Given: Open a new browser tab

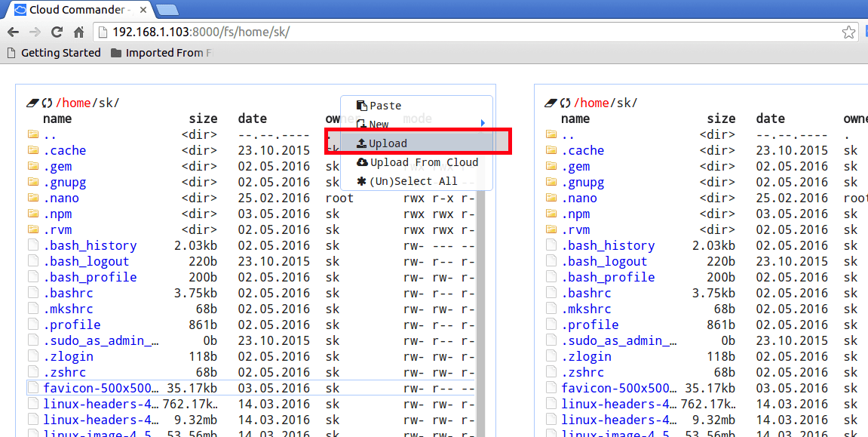Looking at the screenshot, I should tap(167, 10).
